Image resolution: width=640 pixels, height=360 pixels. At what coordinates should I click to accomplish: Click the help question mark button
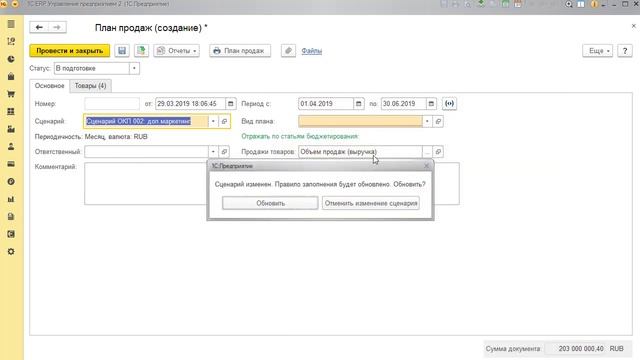(625, 51)
